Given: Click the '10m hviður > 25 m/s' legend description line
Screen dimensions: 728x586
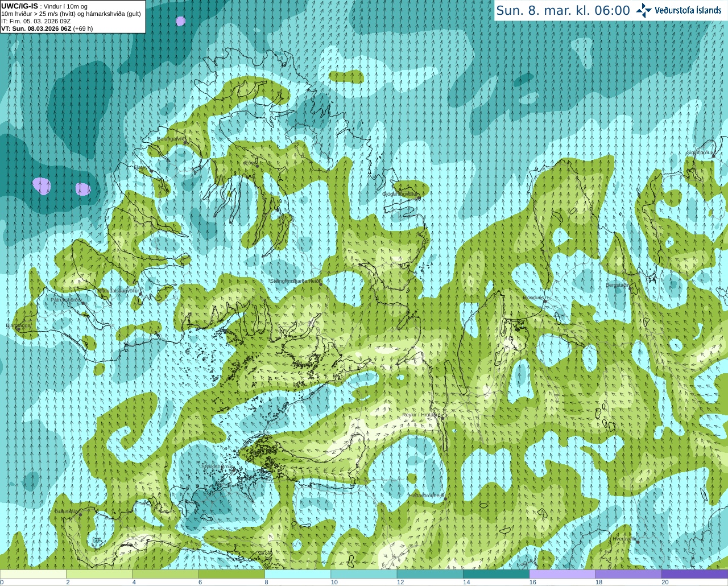Looking at the screenshot, I should 71,14.
